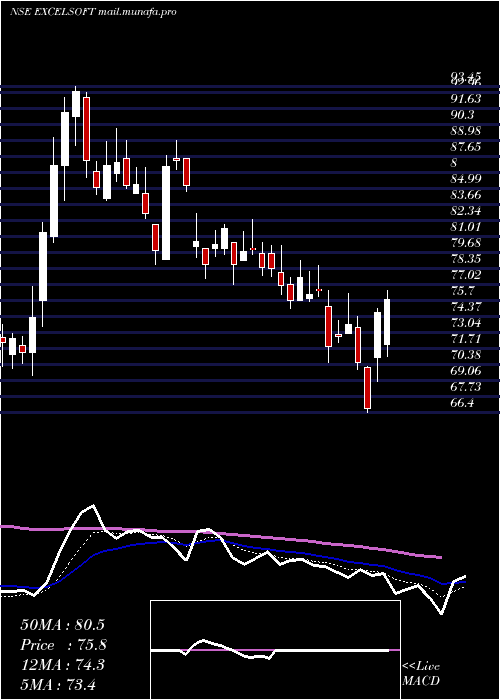Click the Price : 75.8 readout

click(63, 645)
